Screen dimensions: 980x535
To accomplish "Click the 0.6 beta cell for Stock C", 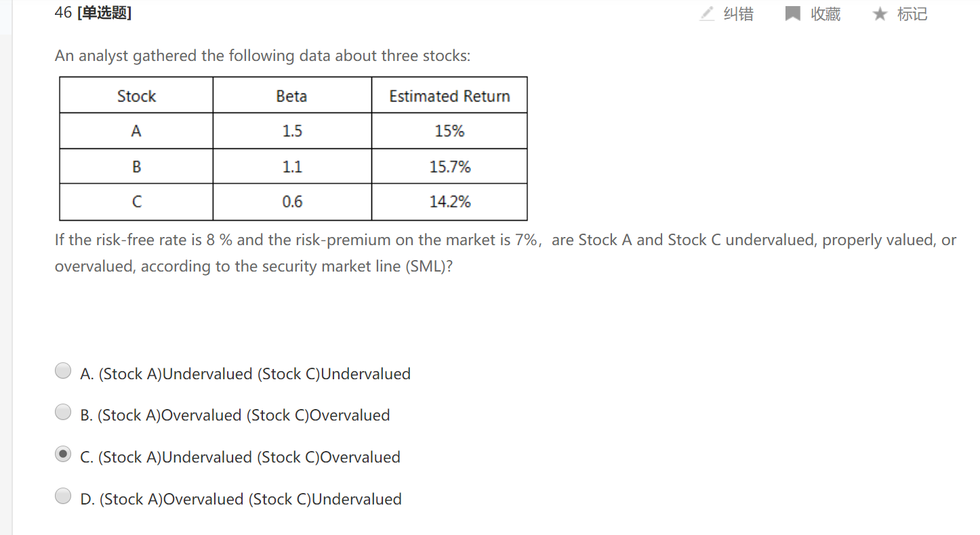I will click(291, 202).
